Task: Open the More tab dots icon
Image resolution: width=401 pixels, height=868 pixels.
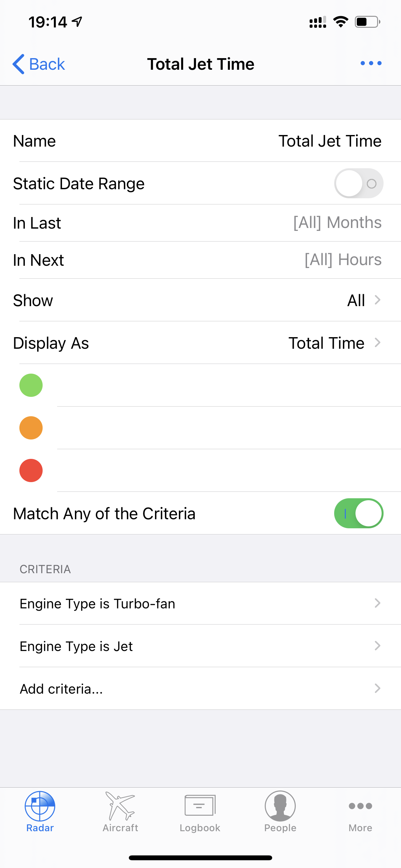Action: (x=360, y=806)
